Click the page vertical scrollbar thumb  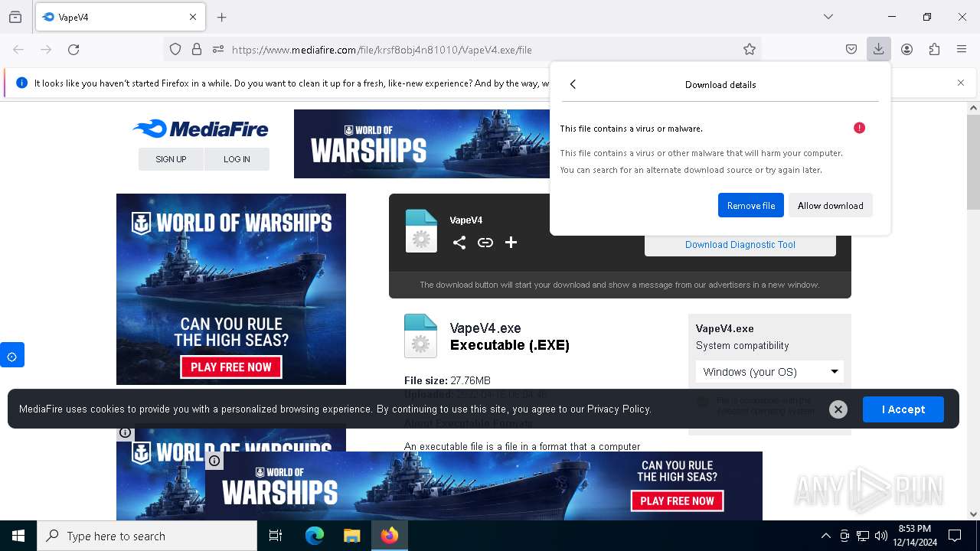tap(973, 161)
